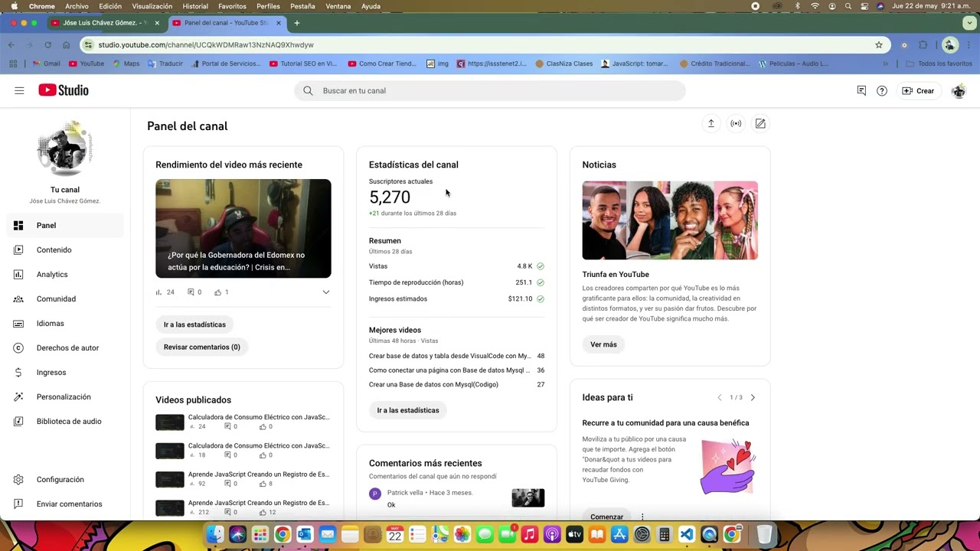Open Enviar comentarios in the sidebar
The image size is (980, 551).
click(x=65, y=504)
